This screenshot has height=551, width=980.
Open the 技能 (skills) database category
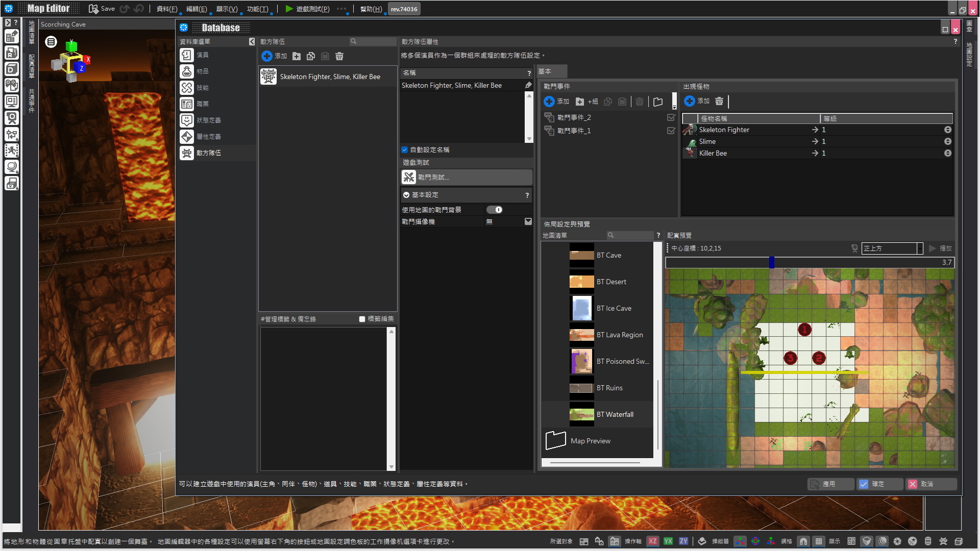click(x=203, y=88)
